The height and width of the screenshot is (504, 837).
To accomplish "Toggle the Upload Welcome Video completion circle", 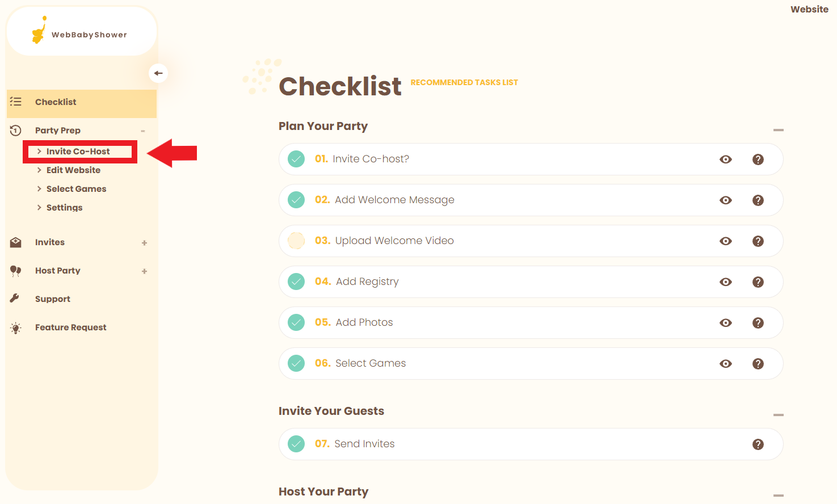I will [x=296, y=241].
